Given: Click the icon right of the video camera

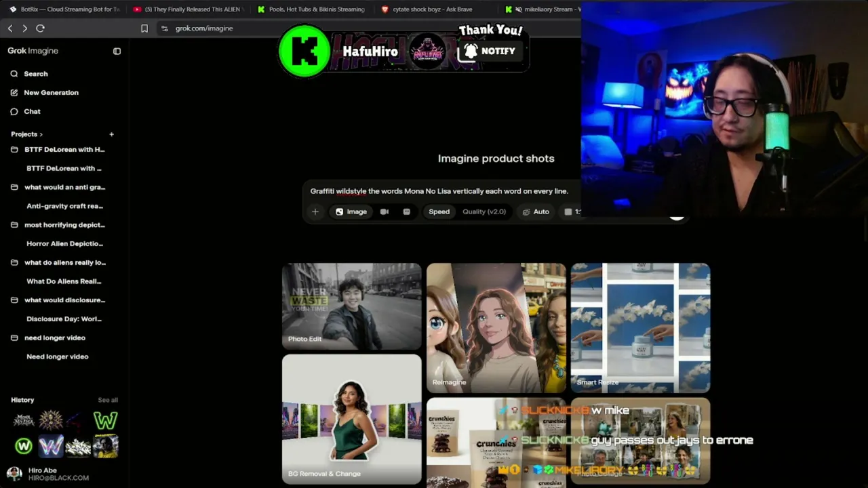Looking at the screenshot, I should pos(406,211).
